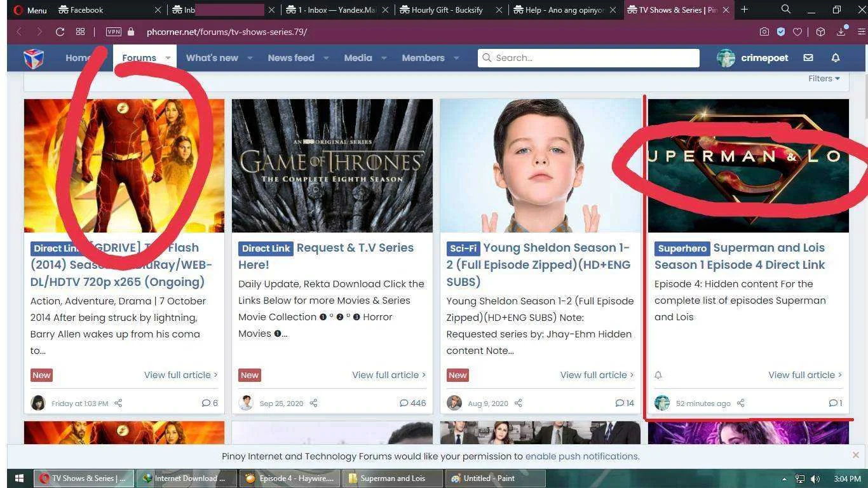Open the 446 replies comment count

pyautogui.click(x=412, y=403)
